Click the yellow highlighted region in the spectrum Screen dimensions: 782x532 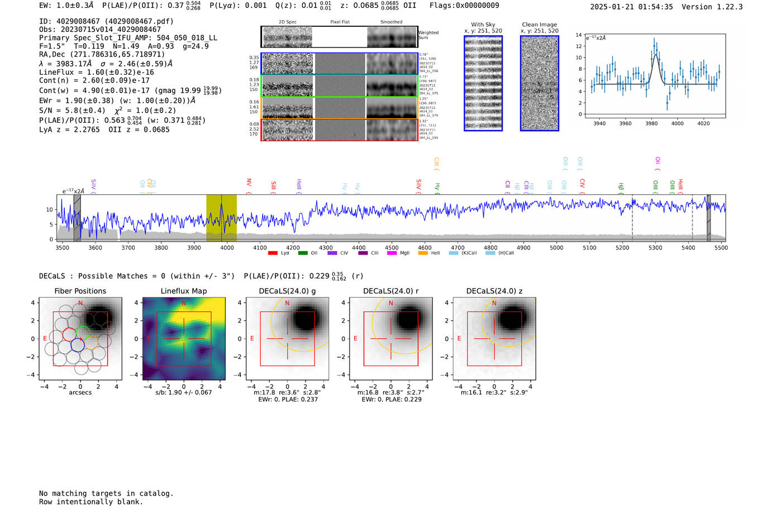point(221,218)
